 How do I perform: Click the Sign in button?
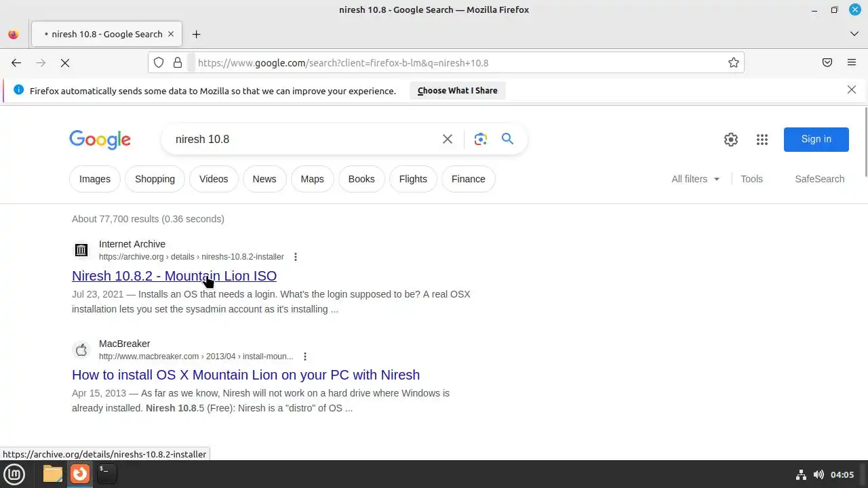(x=816, y=139)
